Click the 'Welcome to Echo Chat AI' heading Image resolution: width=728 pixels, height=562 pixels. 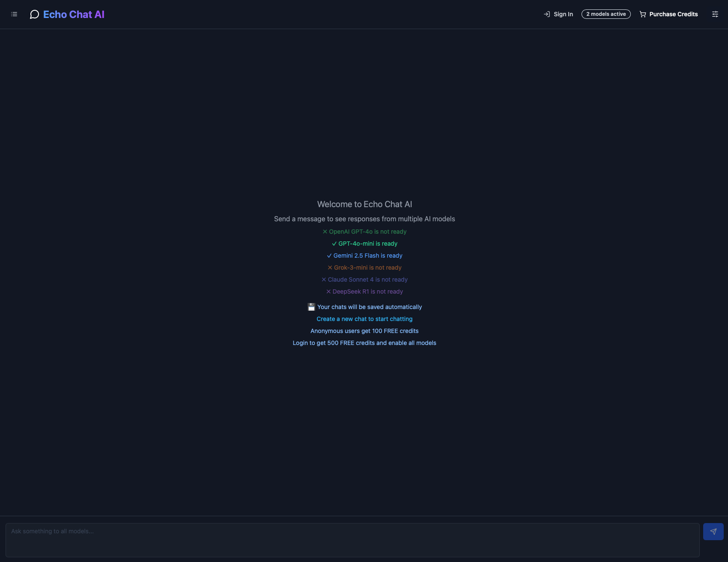(364, 204)
